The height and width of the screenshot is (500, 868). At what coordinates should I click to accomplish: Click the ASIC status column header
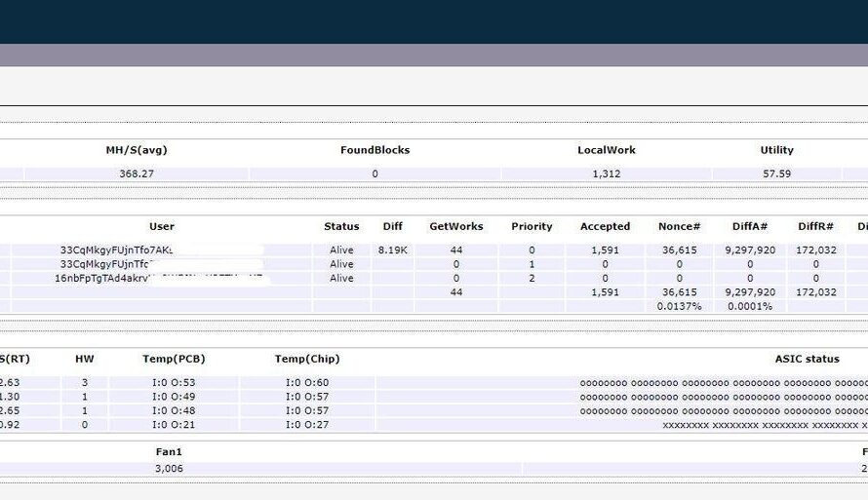tap(807, 359)
